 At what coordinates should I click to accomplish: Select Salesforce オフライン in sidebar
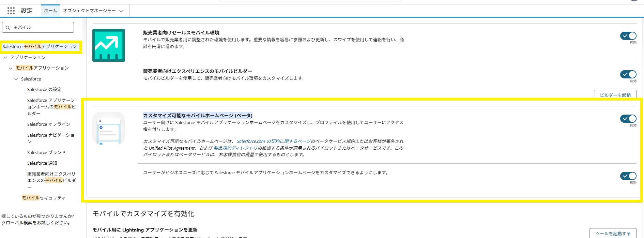[49, 124]
